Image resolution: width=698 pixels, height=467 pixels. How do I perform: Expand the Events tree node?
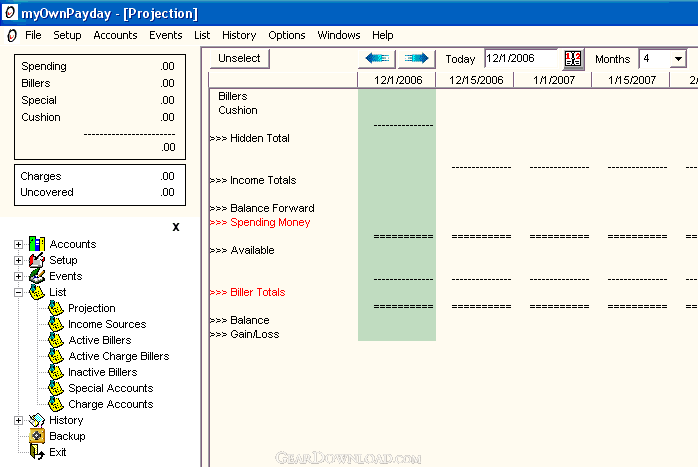pyautogui.click(x=18, y=276)
